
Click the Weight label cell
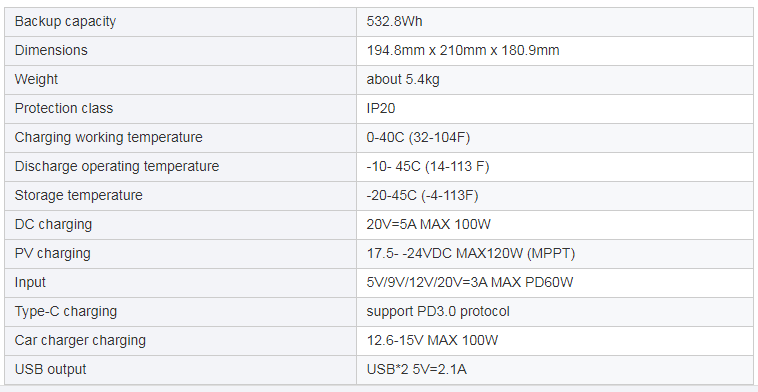(180, 80)
